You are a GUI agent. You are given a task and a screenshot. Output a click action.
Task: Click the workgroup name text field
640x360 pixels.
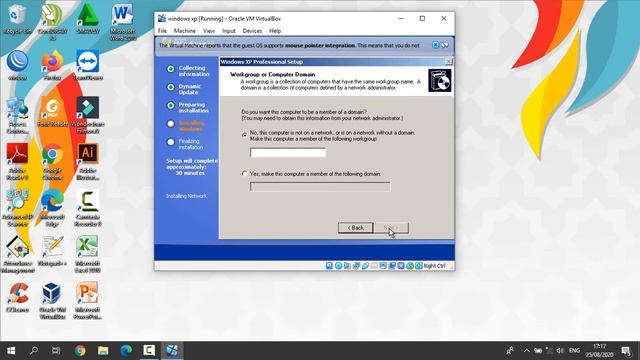(288, 153)
